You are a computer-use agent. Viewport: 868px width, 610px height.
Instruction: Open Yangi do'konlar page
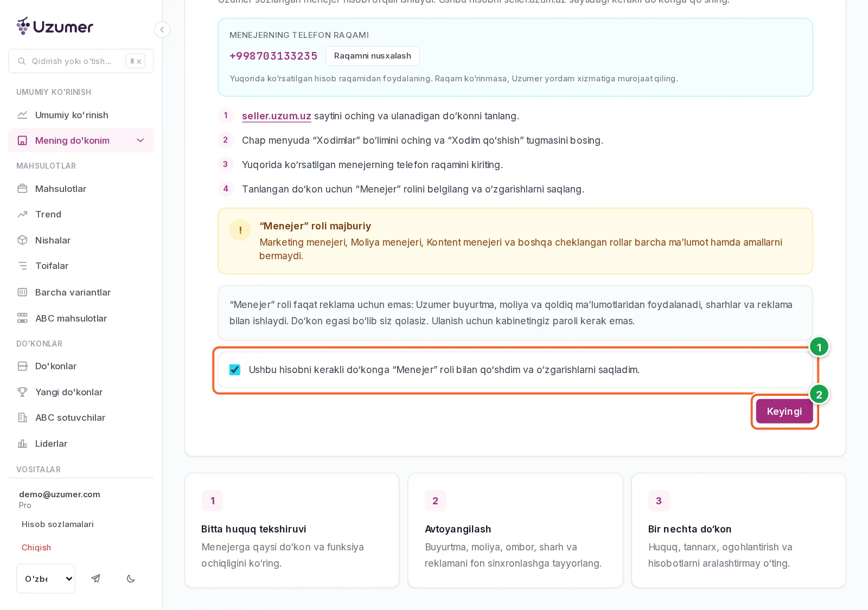click(x=81, y=392)
